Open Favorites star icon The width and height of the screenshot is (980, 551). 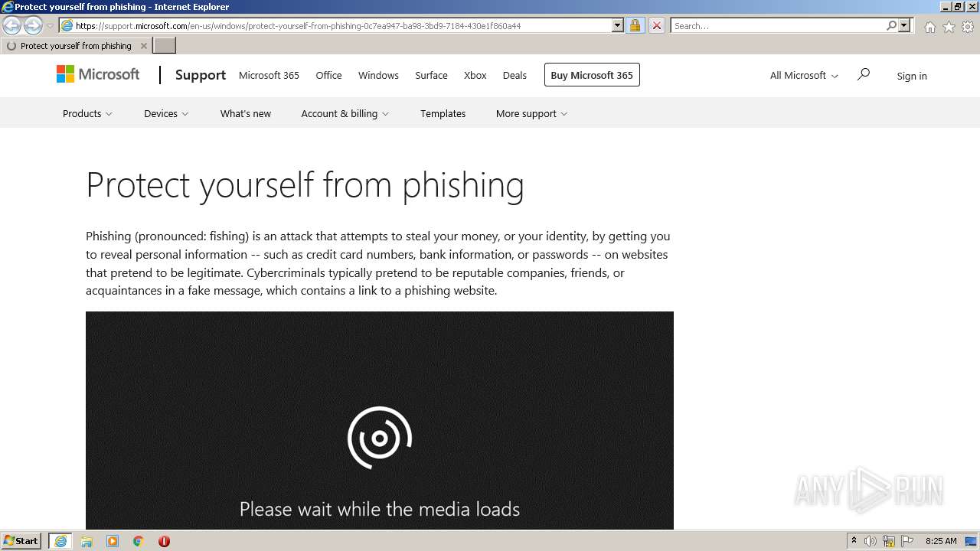(x=949, y=27)
